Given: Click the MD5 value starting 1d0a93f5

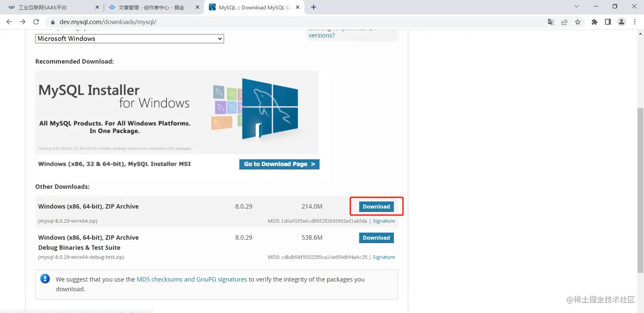Looking at the screenshot, I should [324, 221].
